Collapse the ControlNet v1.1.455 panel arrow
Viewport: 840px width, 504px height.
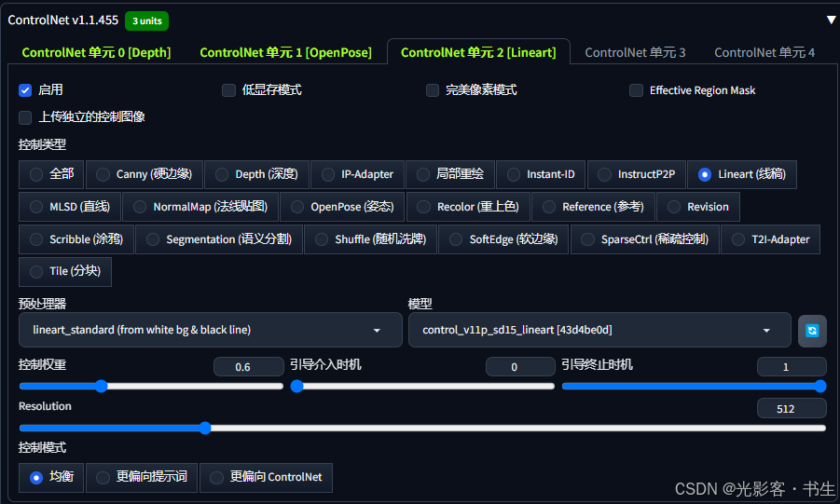click(831, 20)
